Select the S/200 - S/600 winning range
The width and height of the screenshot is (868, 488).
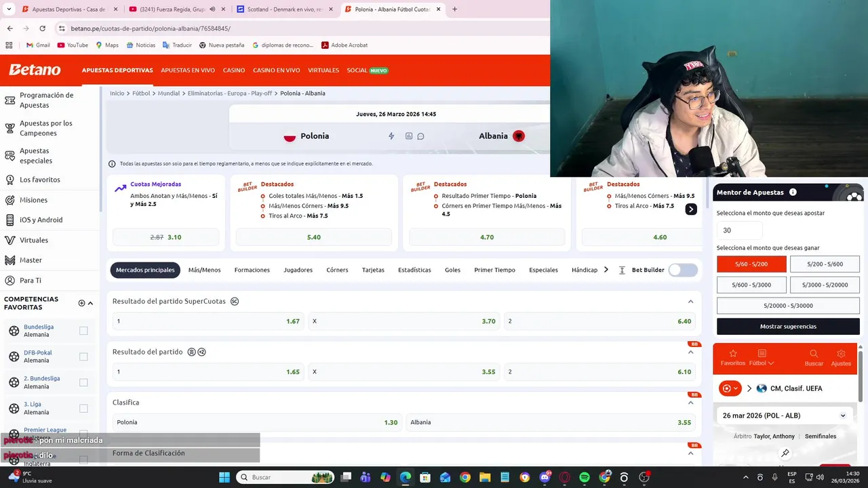point(825,264)
